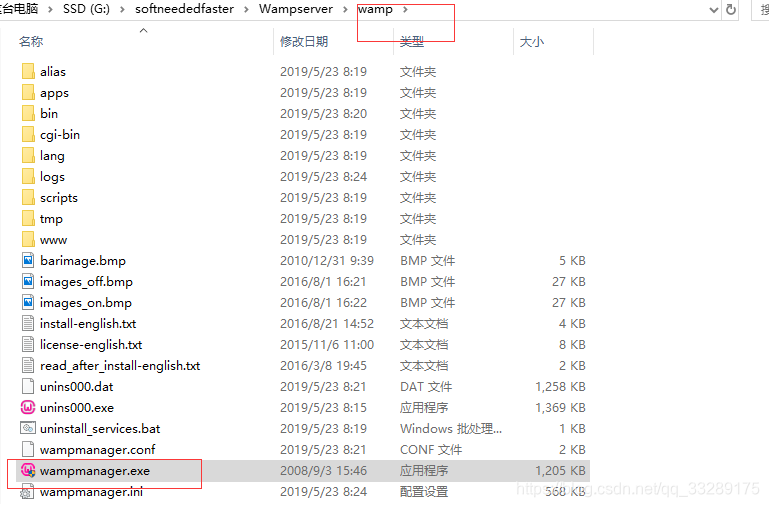Click the unins000.dat file icon
769x507 pixels.
(28, 386)
